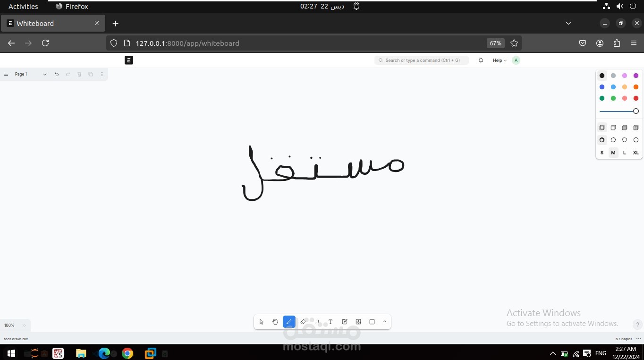Open the Page 1 dropdown

tap(45, 74)
